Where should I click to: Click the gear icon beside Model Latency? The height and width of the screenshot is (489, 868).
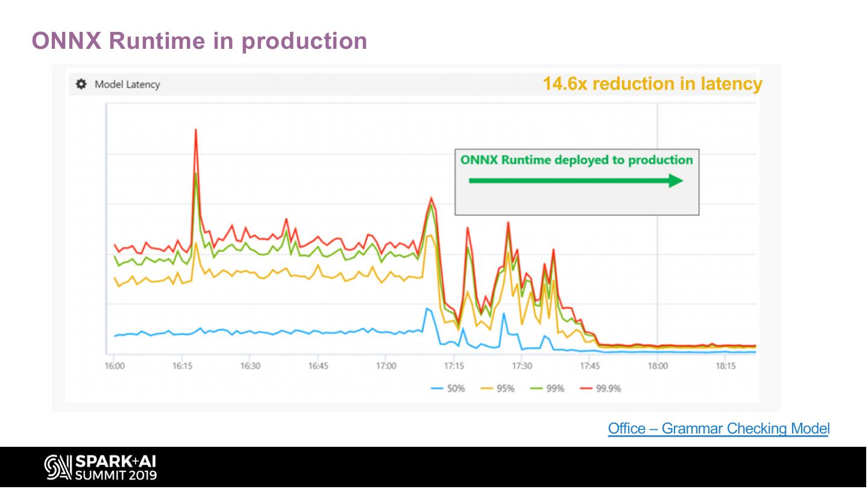tap(80, 84)
